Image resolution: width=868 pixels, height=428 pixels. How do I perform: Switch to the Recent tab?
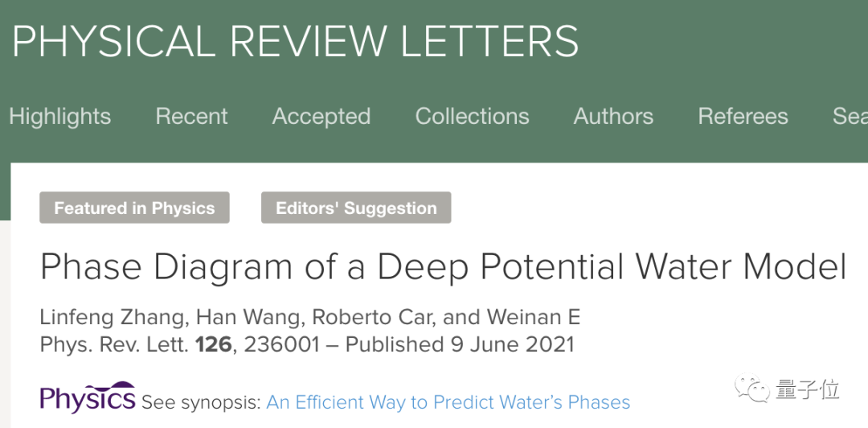coord(191,116)
